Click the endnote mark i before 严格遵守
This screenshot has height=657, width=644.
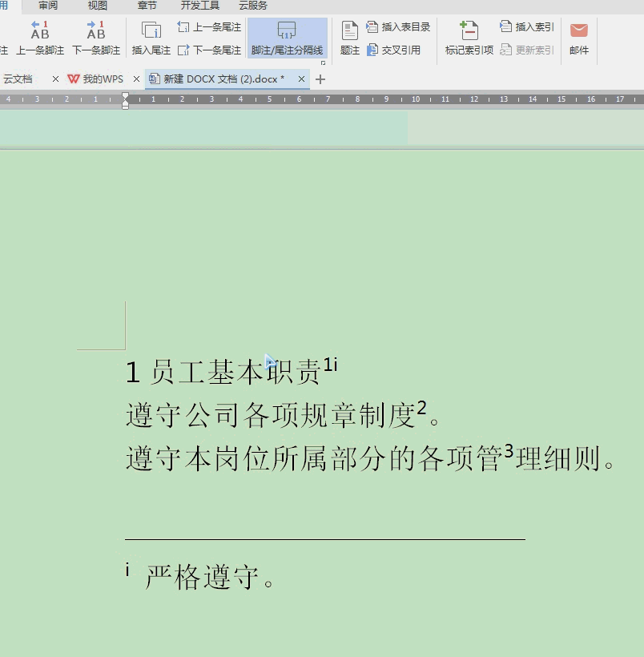pyautogui.click(x=127, y=570)
